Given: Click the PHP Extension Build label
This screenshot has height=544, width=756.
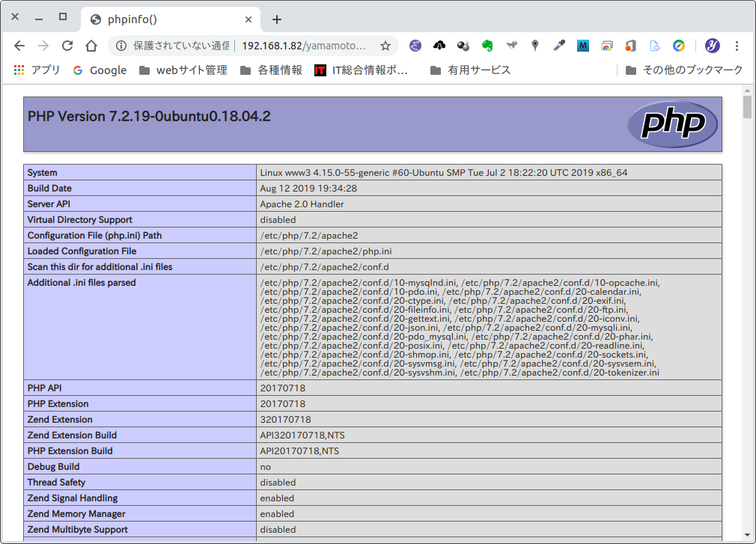Looking at the screenshot, I should 70,451.
